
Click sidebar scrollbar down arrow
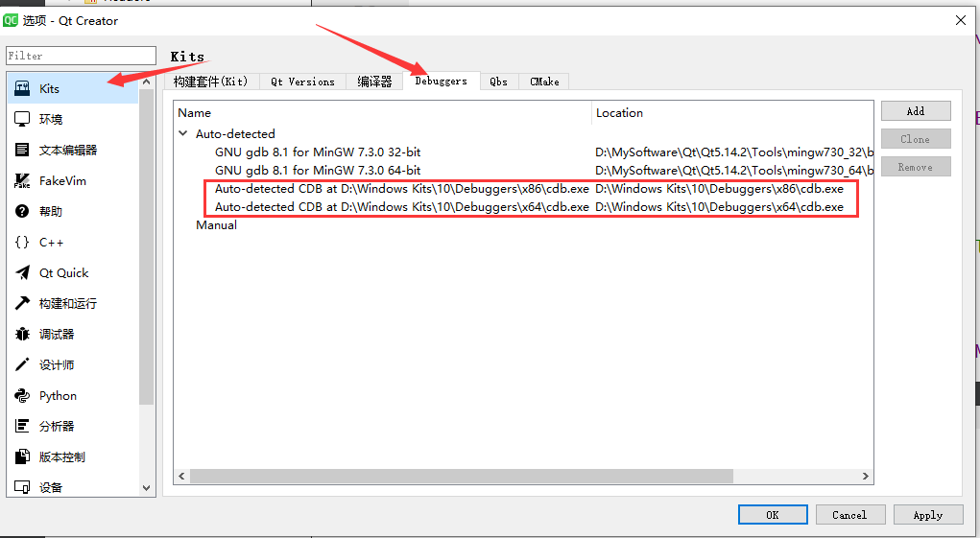click(147, 488)
